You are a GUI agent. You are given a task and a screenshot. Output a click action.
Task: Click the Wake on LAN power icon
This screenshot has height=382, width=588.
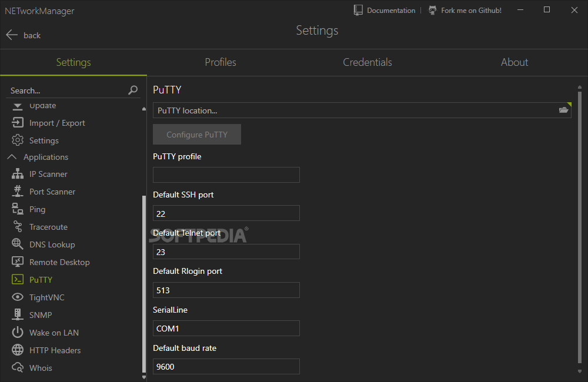(18, 332)
